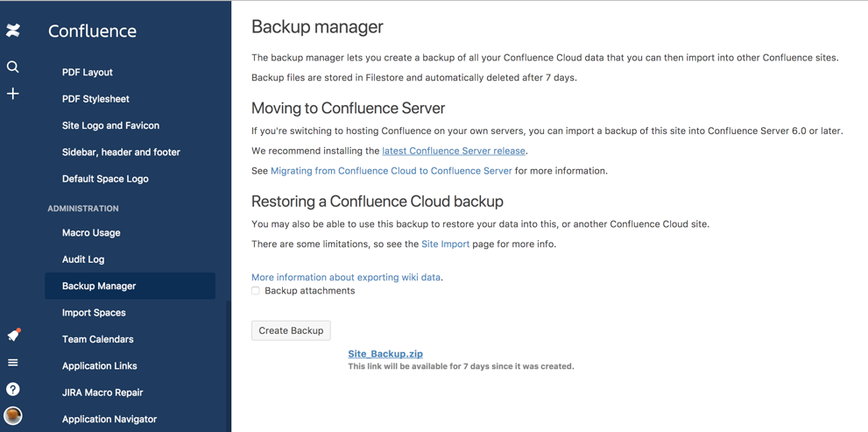Click the plus create icon
The height and width of the screenshot is (432, 868).
coord(13,94)
